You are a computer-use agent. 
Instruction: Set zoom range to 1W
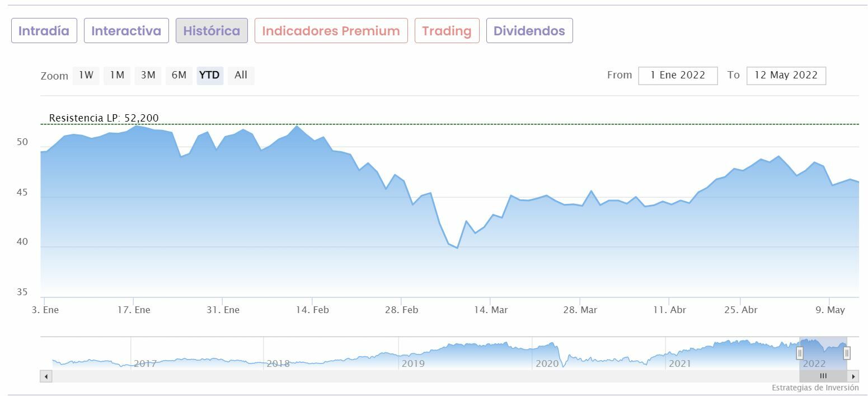click(x=86, y=75)
